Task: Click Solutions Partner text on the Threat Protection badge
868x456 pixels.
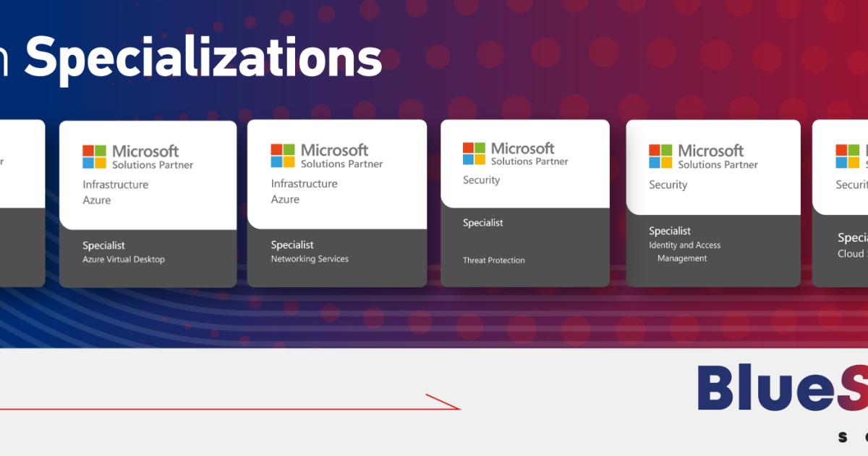Action: pyautogui.click(x=529, y=161)
